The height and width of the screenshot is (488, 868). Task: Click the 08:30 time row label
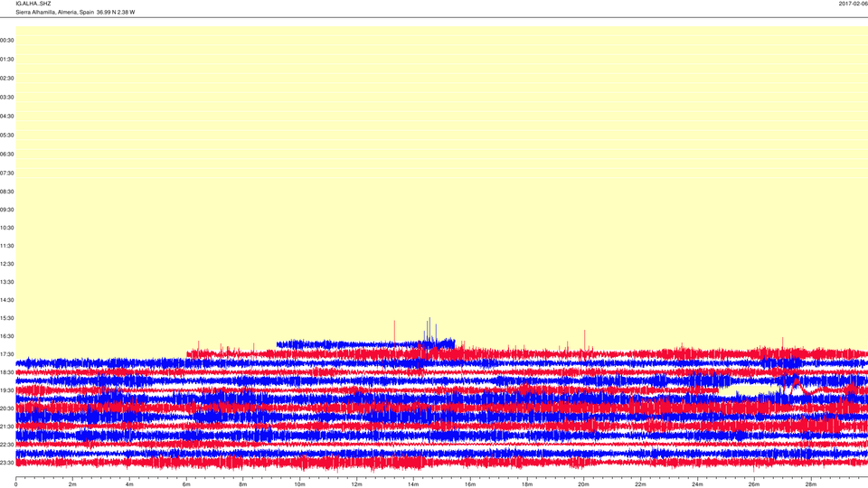coord(6,192)
